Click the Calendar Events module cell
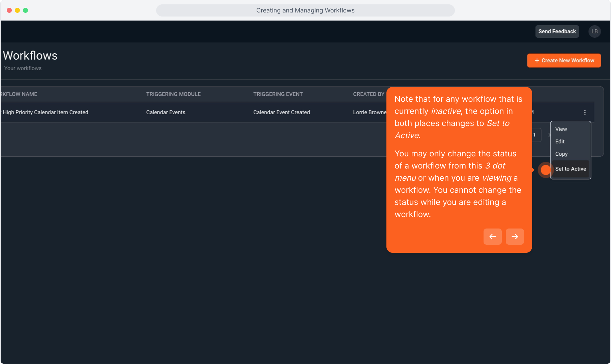This screenshot has width=611, height=364. (166, 112)
